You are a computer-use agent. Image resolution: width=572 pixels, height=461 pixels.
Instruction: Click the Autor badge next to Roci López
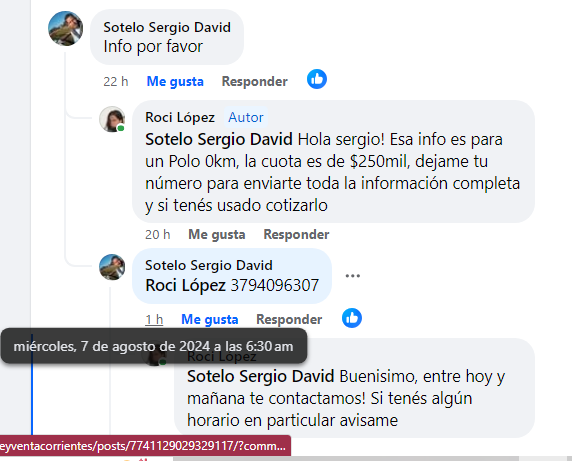click(246, 117)
